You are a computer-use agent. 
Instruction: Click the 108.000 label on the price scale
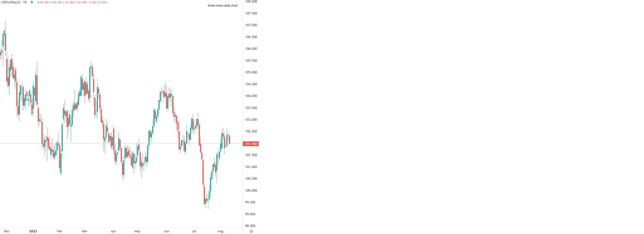tap(251, 1)
